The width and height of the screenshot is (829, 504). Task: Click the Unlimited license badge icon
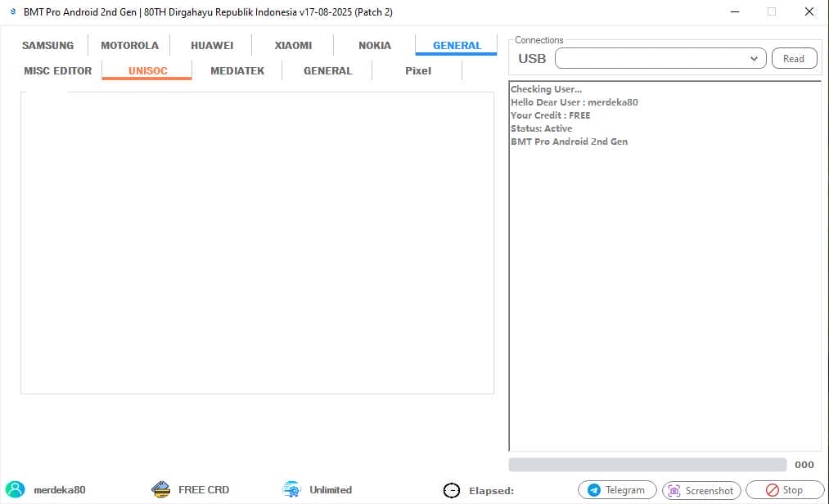point(291,489)
